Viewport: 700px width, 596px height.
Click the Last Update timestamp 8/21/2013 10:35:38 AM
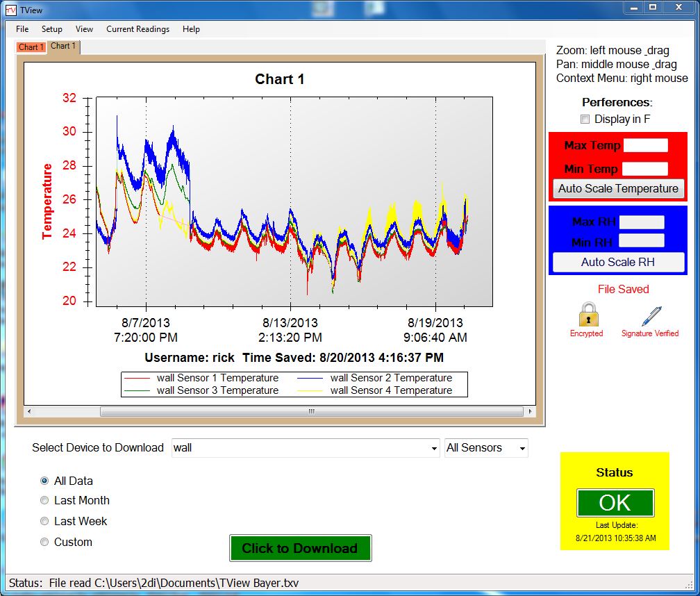point(615,538)
